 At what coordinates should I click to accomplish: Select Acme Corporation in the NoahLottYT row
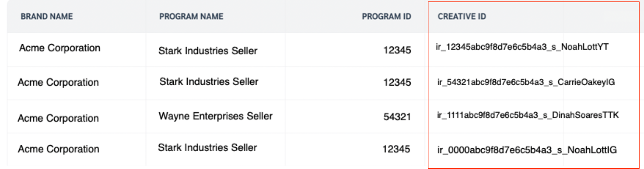pyautogui.click(x=60, y=48)
